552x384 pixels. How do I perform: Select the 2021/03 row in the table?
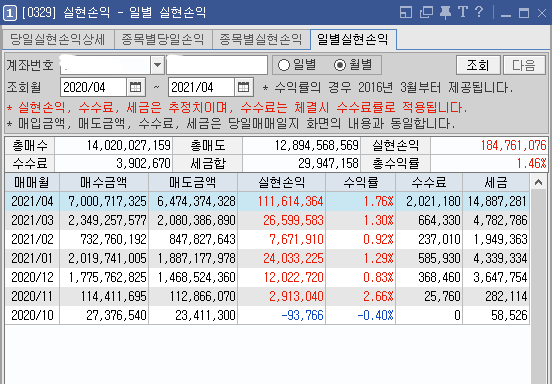click(267, 220)
